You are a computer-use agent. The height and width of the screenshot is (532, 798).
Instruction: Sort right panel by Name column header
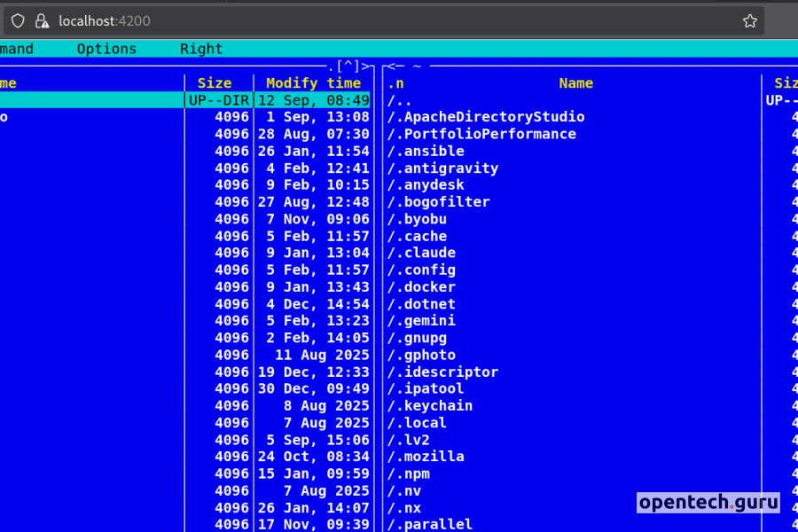[x=575, y=83]
